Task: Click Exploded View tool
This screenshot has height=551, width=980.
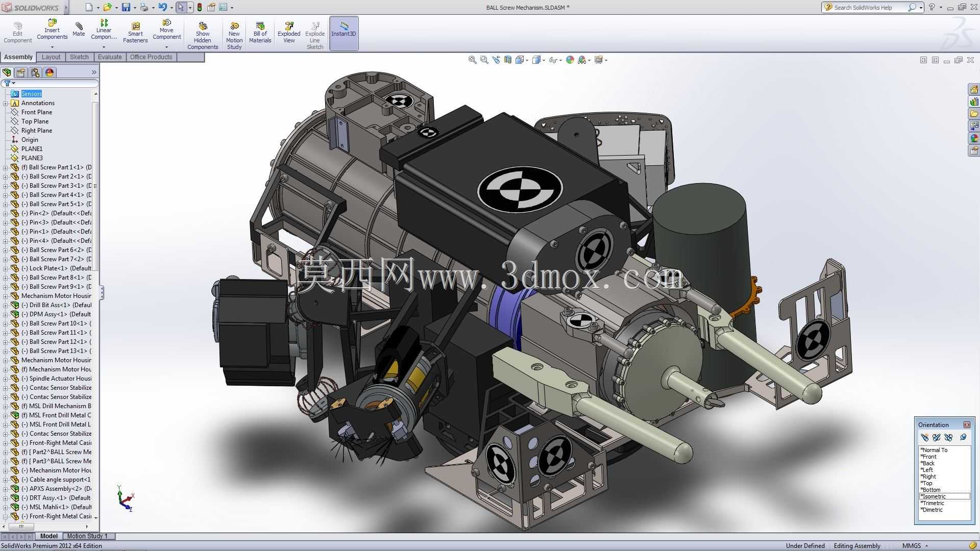Action: click(289, 33)
